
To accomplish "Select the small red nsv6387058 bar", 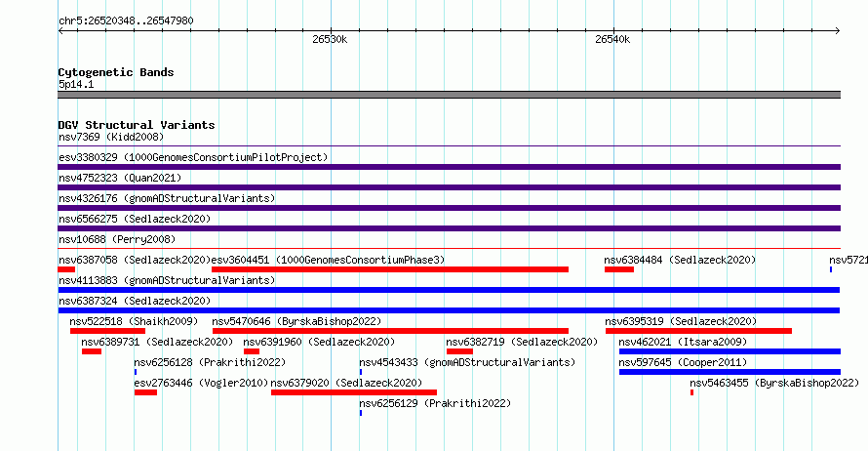I will (66, 269).
